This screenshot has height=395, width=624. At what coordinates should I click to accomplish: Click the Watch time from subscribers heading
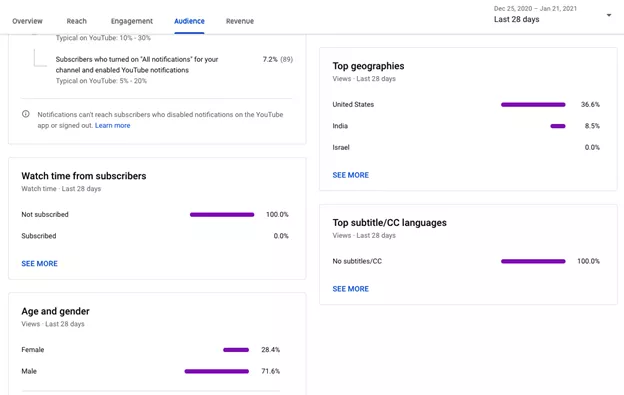[x=84, y=176]
